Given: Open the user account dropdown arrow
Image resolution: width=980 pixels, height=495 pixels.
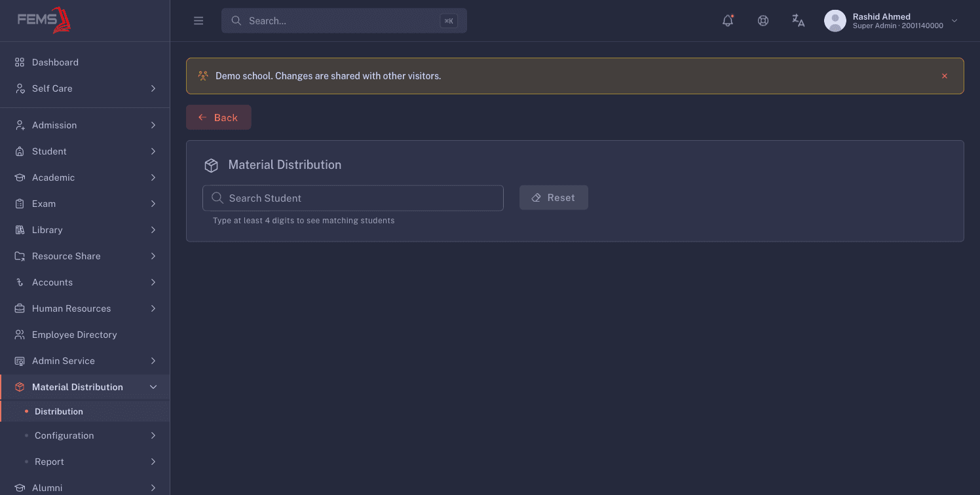Looking at the screenshot, I should coord(954,21).
